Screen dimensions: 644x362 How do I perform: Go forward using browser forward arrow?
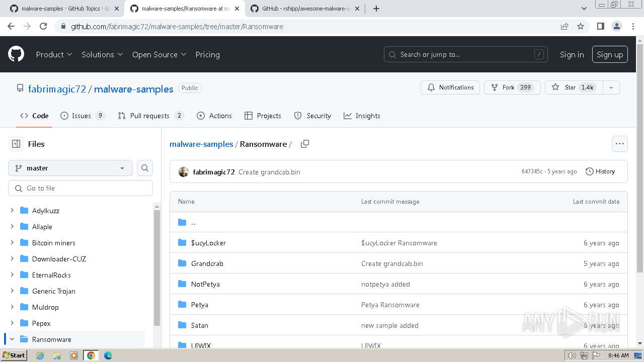27,26
